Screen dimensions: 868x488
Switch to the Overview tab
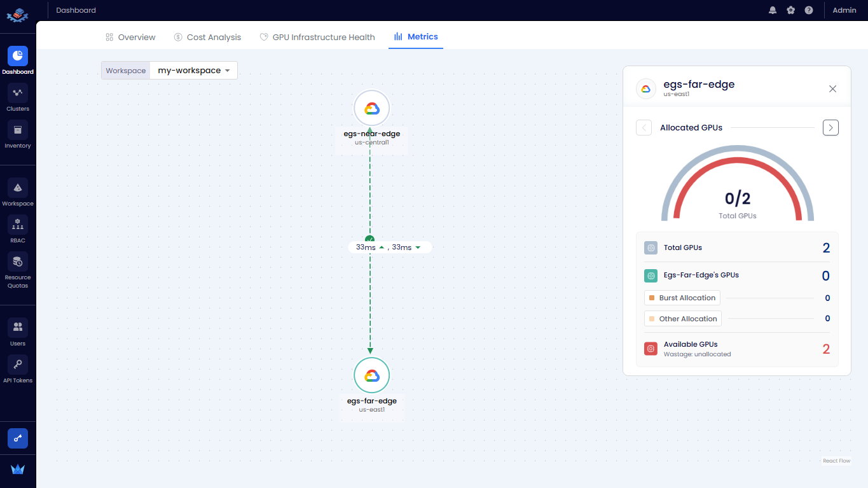pyautogui.click(x=130, y=38)
